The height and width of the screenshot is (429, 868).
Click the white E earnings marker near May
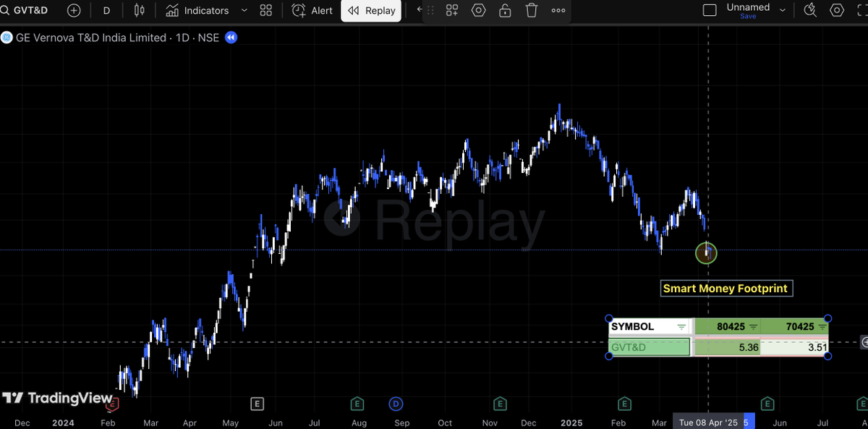pos(257,403)
